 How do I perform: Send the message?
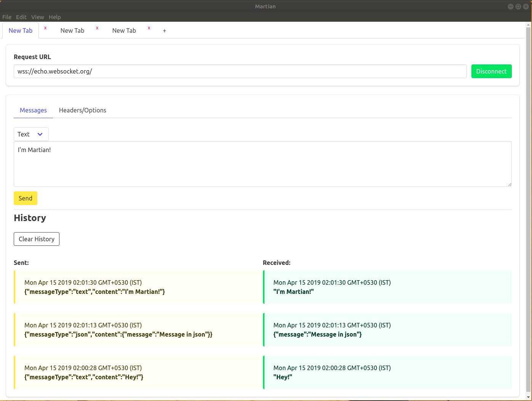click(26, 198)
